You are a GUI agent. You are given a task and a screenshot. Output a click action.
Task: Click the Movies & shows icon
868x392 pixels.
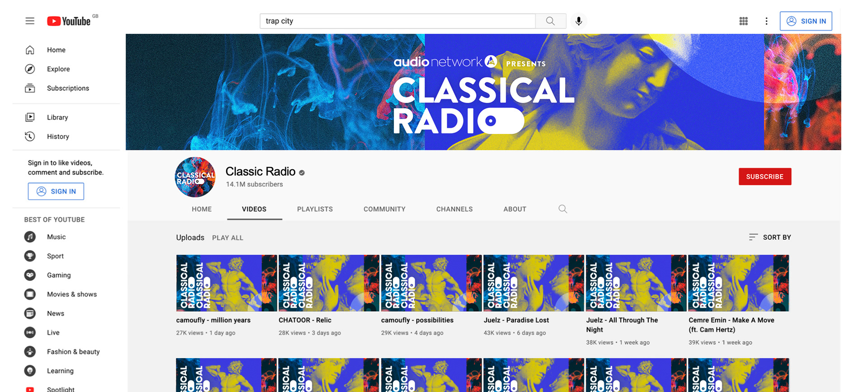(30, 294)
